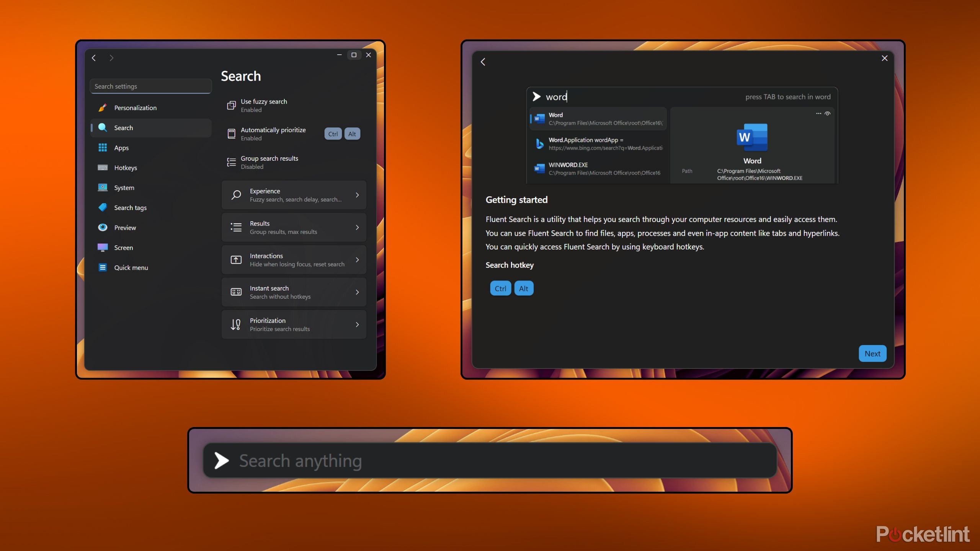
Task: Select the Word app search result
Action: [598, 119]
